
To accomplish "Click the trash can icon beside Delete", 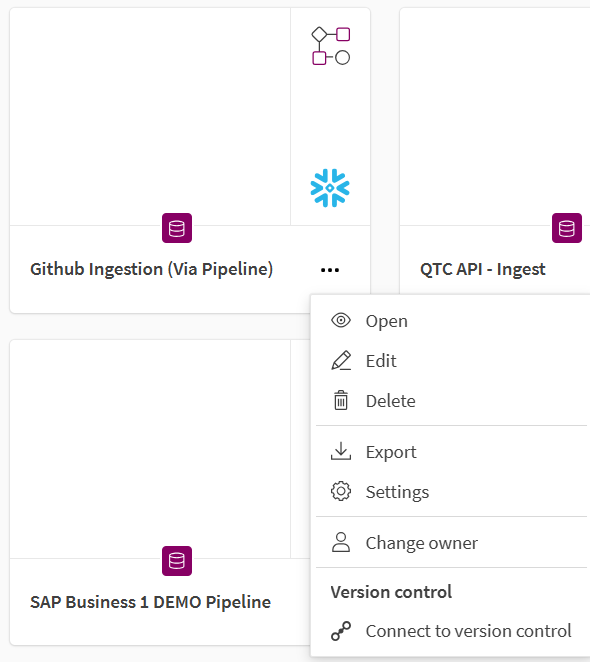I will click(341, 400).
